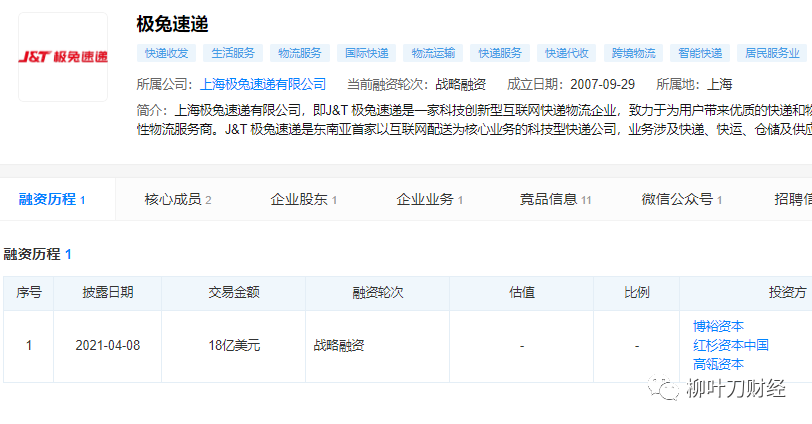Select the 物流服务 tag
The width and height of the screenshot is (812, 424).
pyautogui.click(x=300, y=53)
